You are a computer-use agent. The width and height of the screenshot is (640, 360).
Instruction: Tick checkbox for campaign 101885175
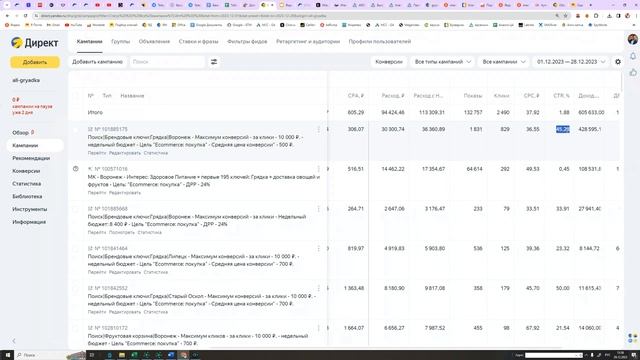(x=76, y=130)
